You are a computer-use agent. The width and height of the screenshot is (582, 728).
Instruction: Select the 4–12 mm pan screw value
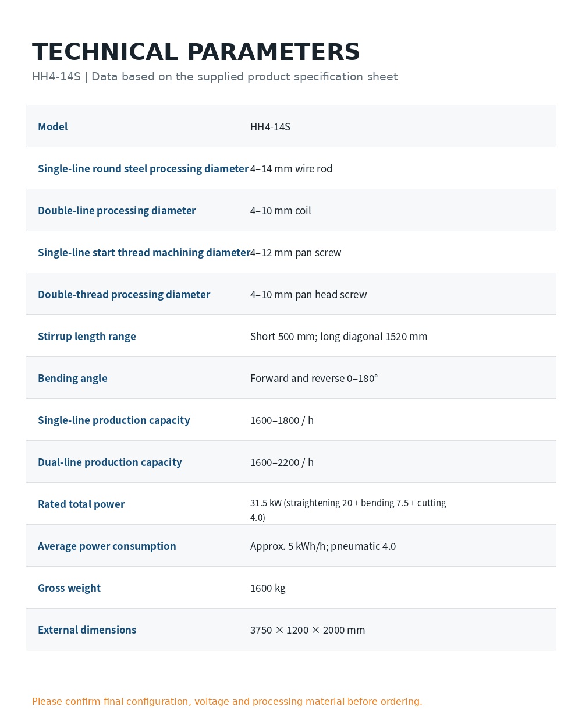296,252
